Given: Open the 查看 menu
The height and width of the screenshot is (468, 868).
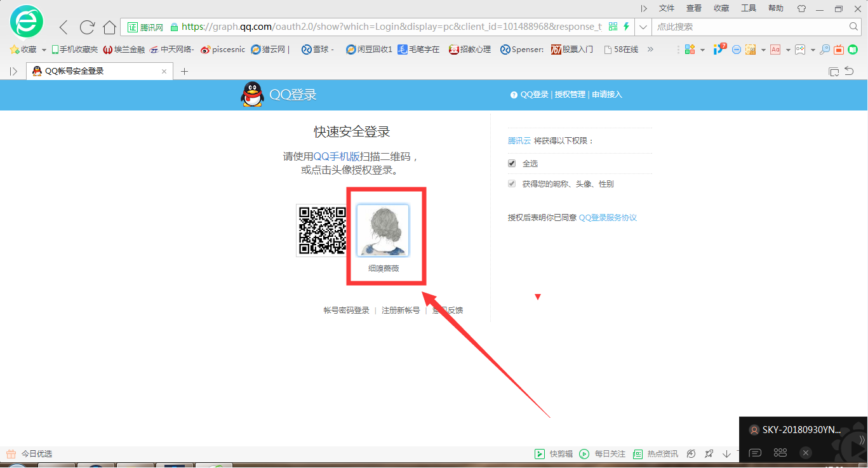Looking at the screenshot, I should coord(694,8).
